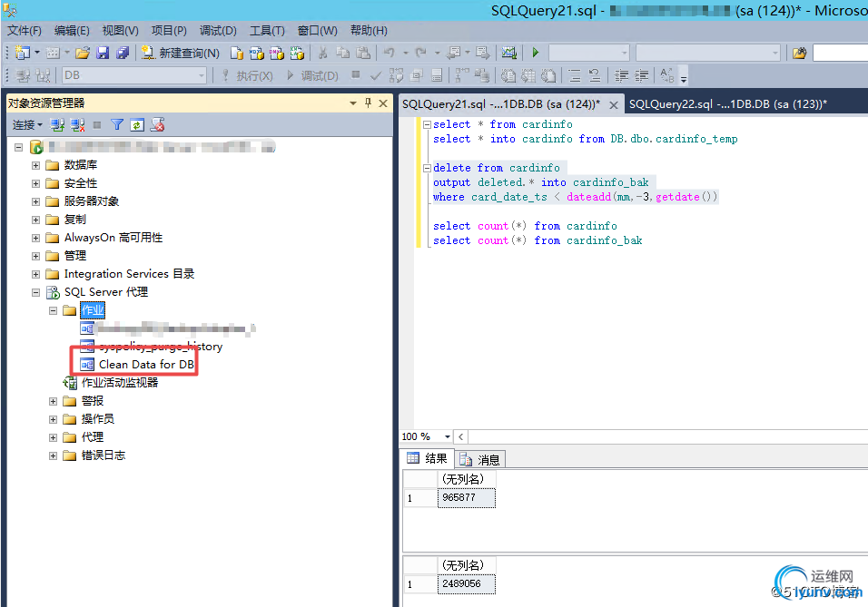
Task: Click the Object Explorer filter funnel icon
Action: [117, 125]
